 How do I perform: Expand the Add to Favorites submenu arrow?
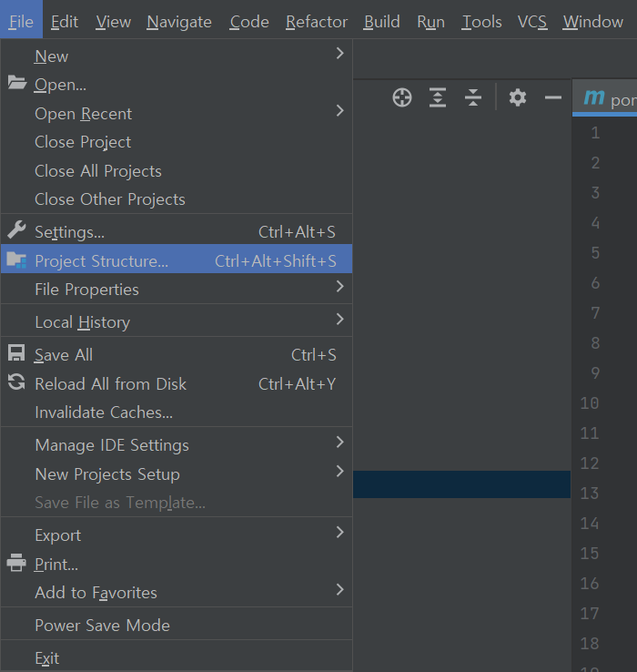click(x=339, y=589)
